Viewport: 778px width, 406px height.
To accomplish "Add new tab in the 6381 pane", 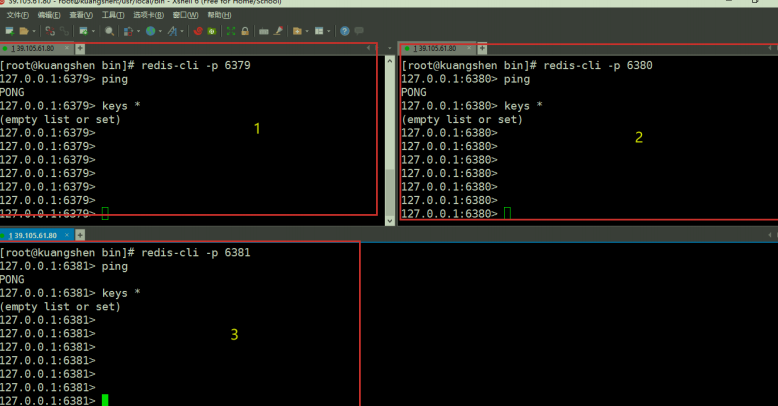I will [80, 235].
